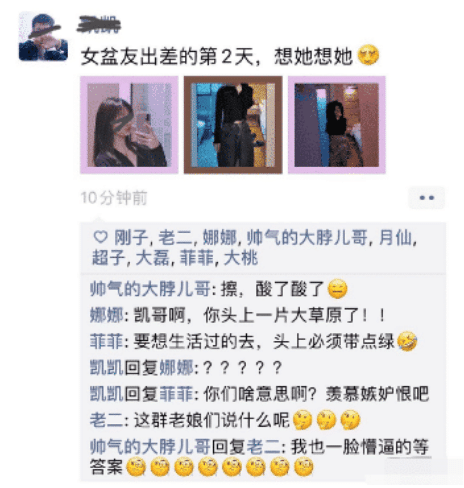
Task: Tap the poster's profile avatar
Action: 43,36
